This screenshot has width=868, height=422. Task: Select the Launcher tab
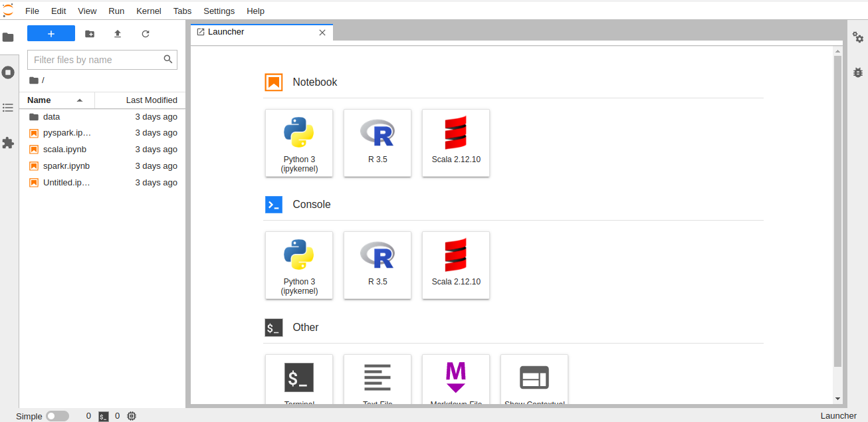[226, 32]
